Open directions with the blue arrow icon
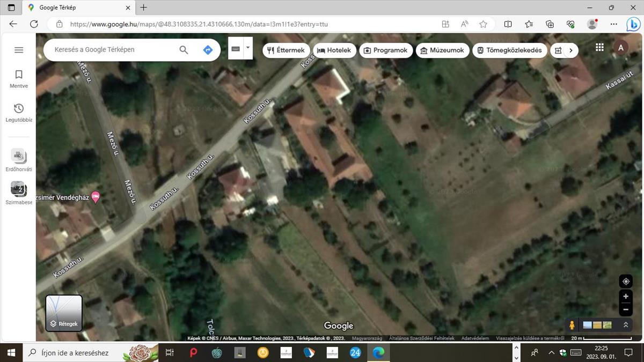Screen dimensions: 644x362 pyautogui.click(x=208, y=50)
